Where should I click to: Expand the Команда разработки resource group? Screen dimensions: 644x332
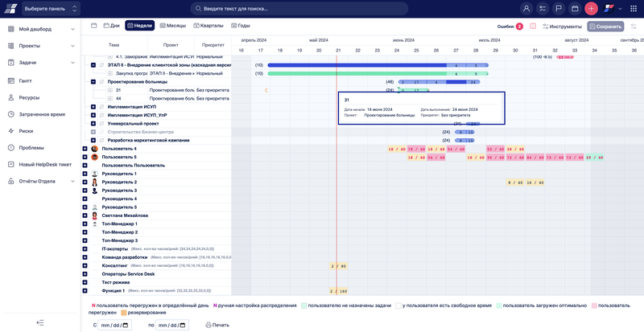tap(85, 257)
